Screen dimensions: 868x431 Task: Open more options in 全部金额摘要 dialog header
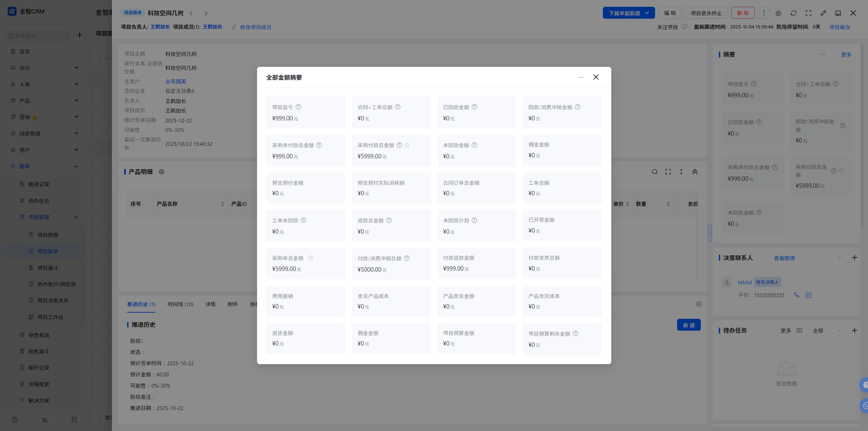(x=581, y=77)
